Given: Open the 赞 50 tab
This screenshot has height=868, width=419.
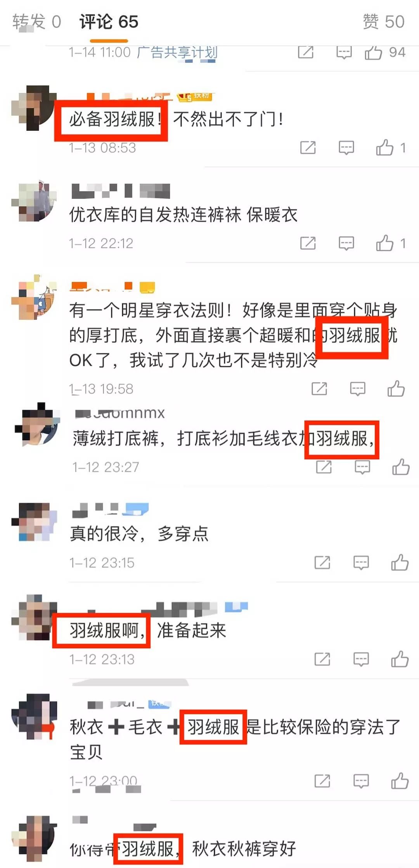Looking at the screenshot, I should pos(384,22).
